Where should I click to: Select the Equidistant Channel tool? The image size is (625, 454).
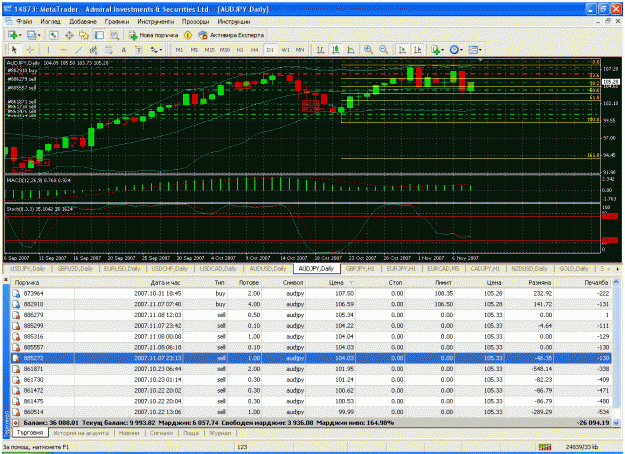(x=93, y=50)
